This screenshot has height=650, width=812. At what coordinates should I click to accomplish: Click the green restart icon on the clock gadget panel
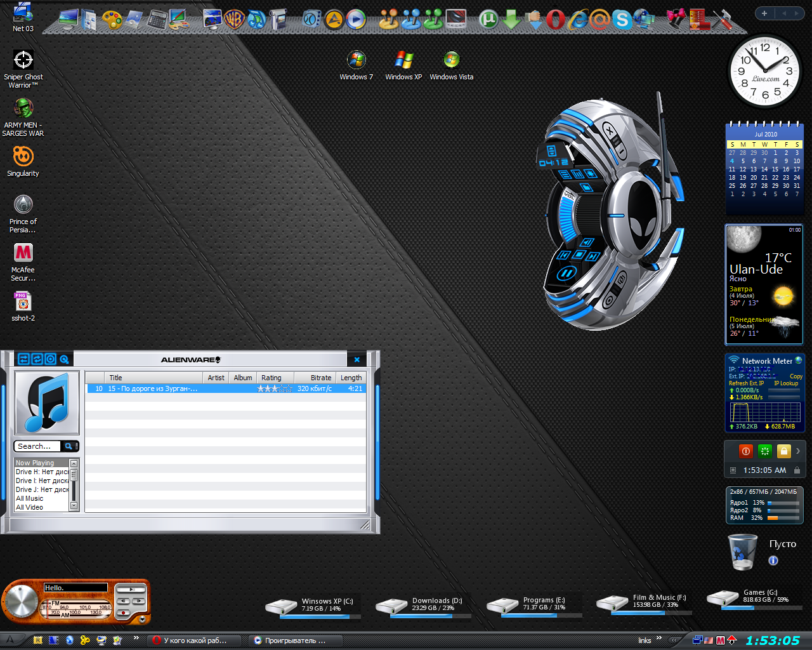point(765,451)
